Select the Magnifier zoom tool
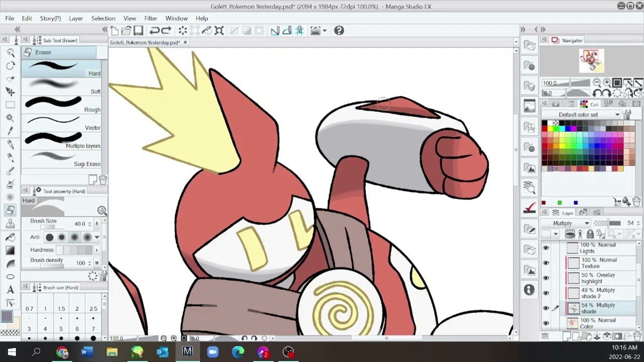The image size is (644, 362). point(10,52)
